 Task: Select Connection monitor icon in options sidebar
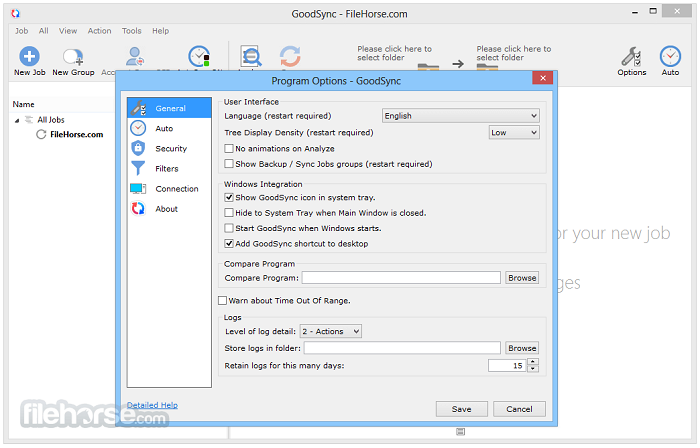[138, 188]
